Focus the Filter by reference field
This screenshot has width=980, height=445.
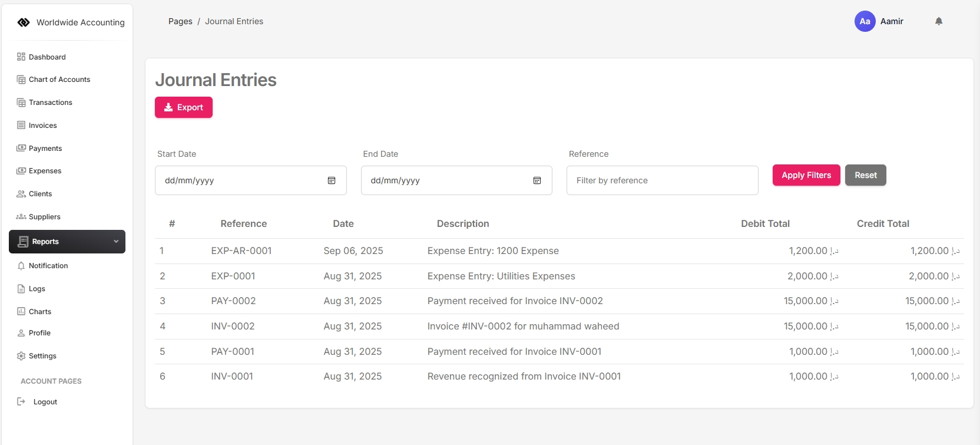coord(662,180)
